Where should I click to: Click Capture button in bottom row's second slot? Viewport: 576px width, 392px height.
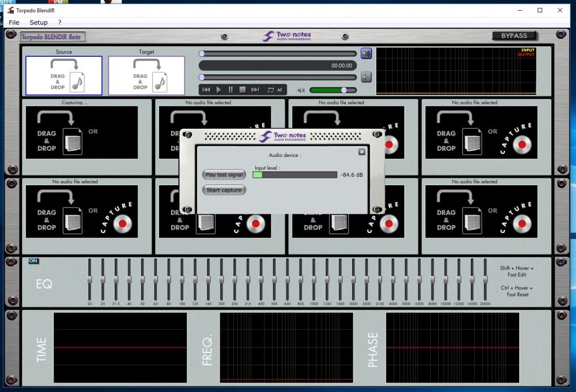pos(256,224)
